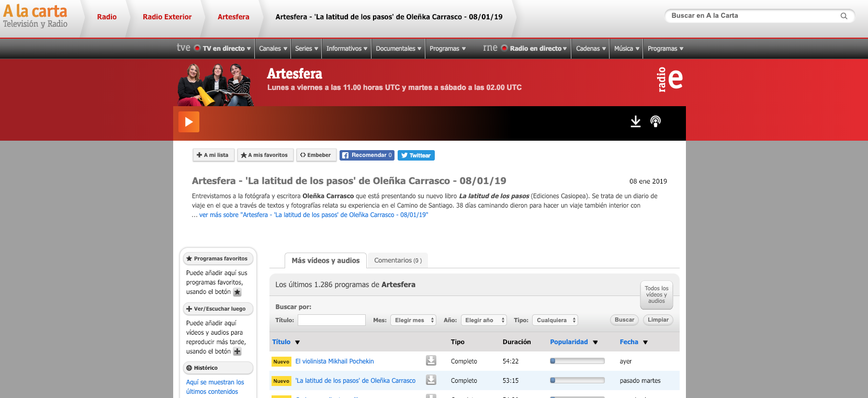Download the audio with the arrow icon
868x398 pixels.
coord(636,121)
